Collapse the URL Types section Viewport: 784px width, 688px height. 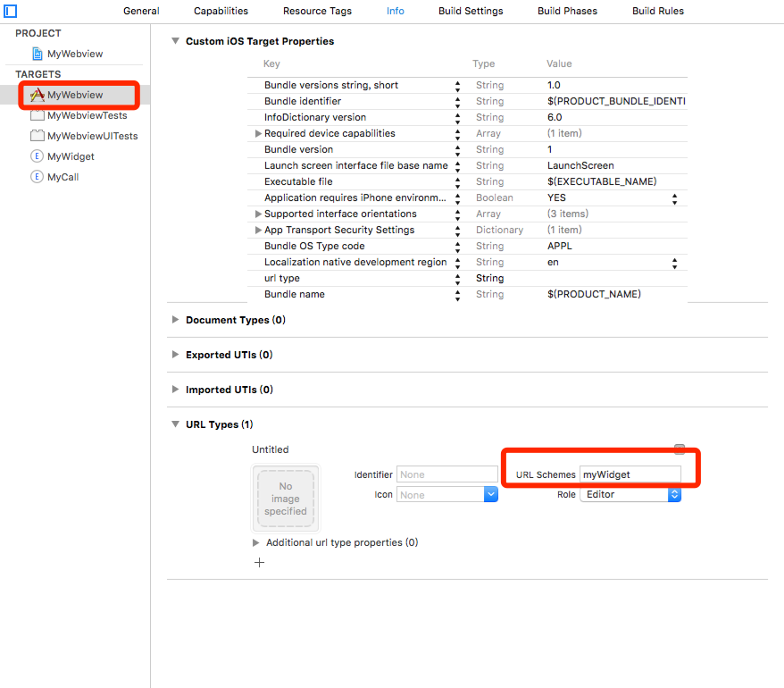tap(175, 424)
